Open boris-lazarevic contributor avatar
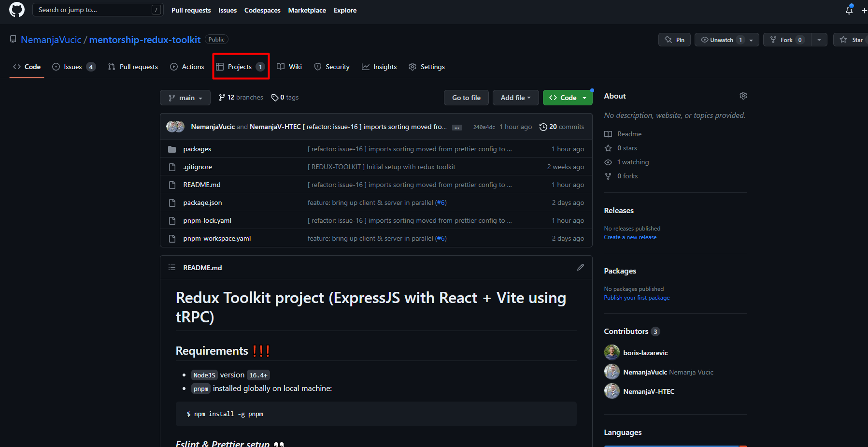 coord(612,353)
